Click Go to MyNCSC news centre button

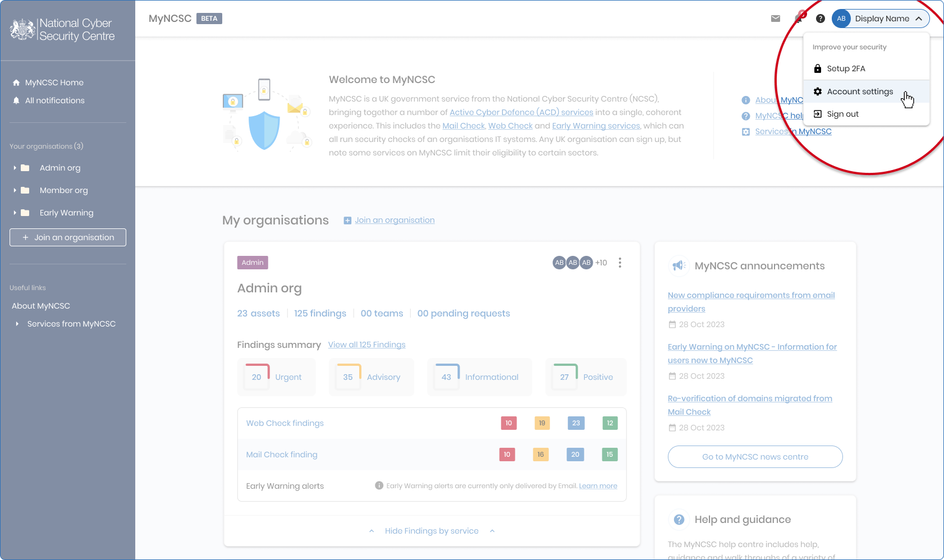tap(755, 457)
